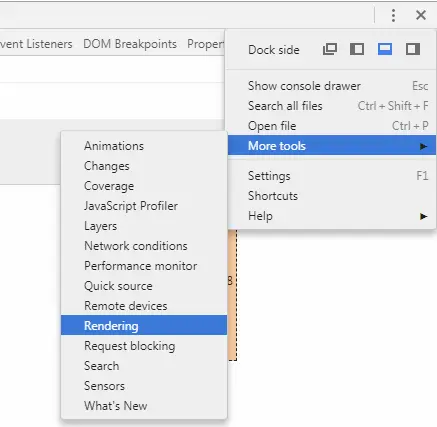This screenshot has width=437, height=427.
Task: Close DevTools with the X icon
Action: click(421, 15)
